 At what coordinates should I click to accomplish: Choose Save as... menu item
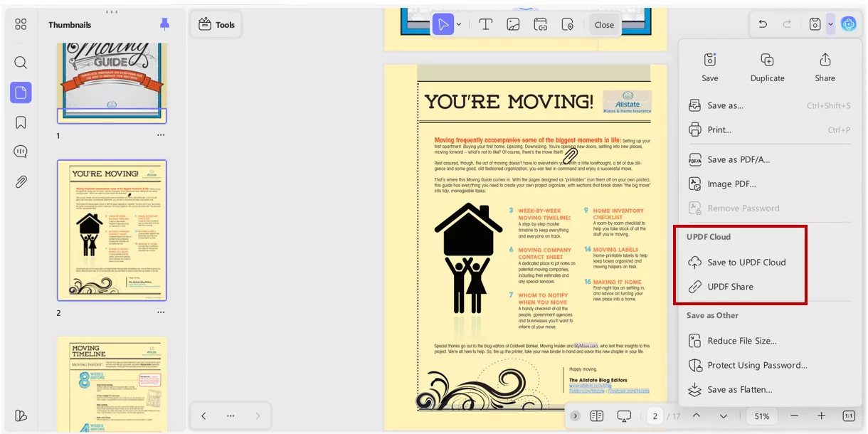(x=770, y=105)
